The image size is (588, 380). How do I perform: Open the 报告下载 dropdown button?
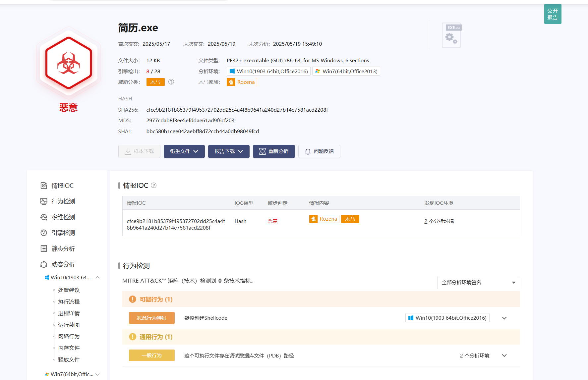click(x=229, y=151)
